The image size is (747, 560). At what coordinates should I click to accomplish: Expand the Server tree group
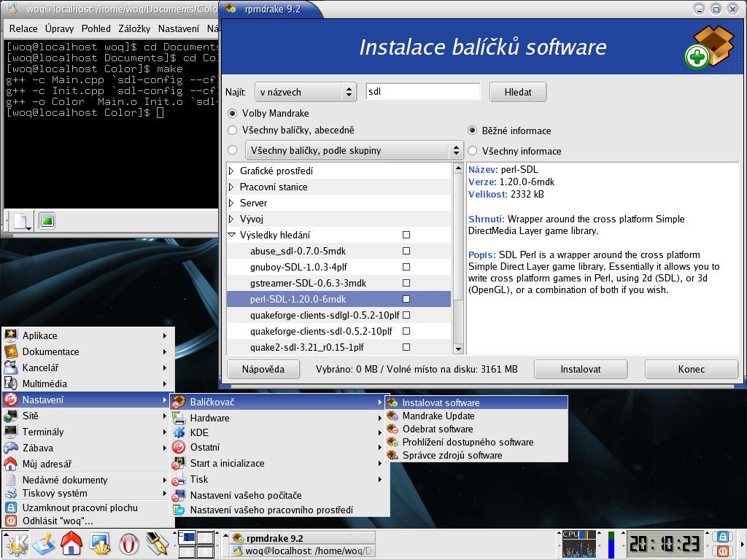[x=231, y=203]
